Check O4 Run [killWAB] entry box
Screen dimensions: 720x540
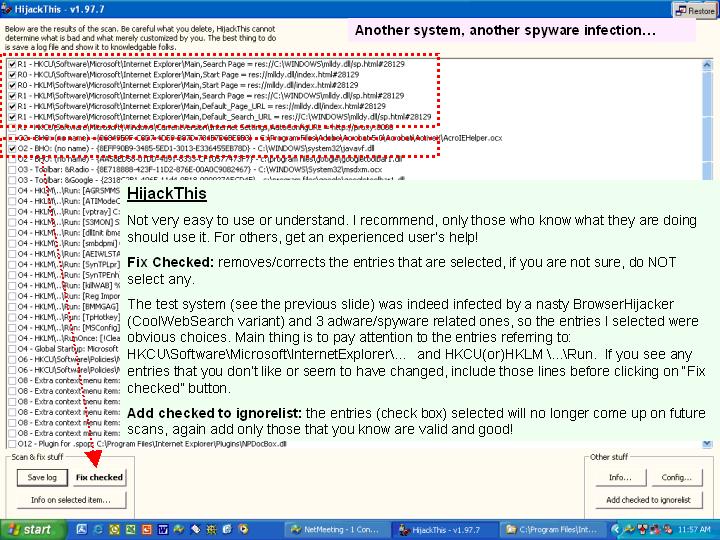point(12,286)
